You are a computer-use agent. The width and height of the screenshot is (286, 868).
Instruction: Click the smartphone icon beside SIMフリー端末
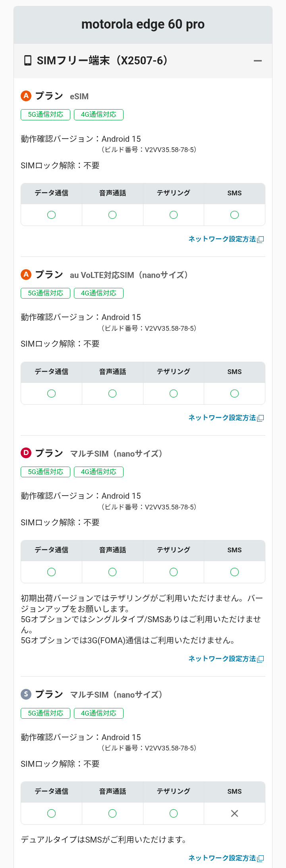tap(28, 61)
